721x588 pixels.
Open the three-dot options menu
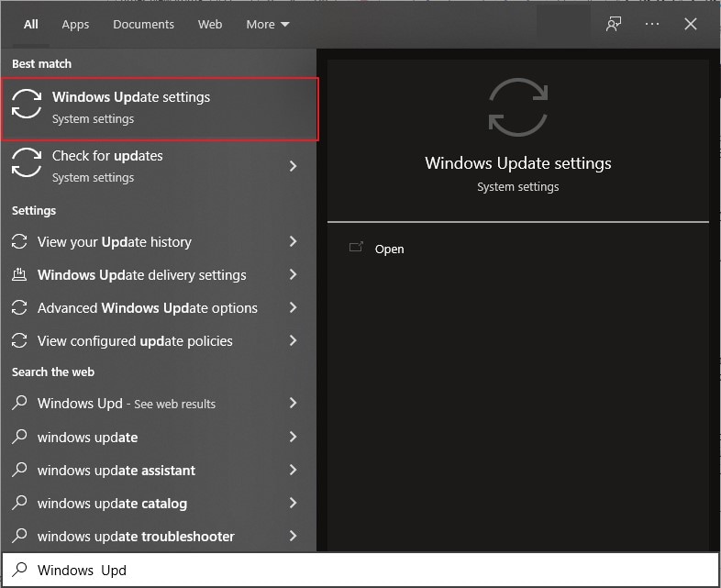point(652,25)
